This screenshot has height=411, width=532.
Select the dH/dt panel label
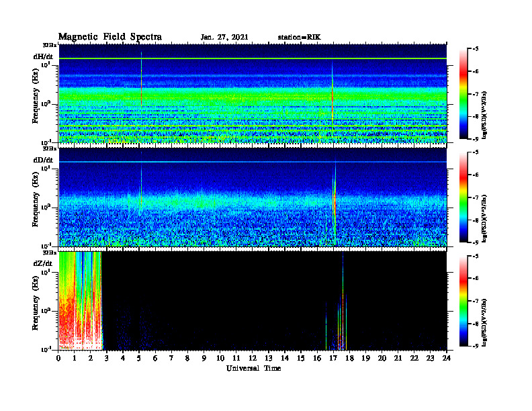coord(43,56)
